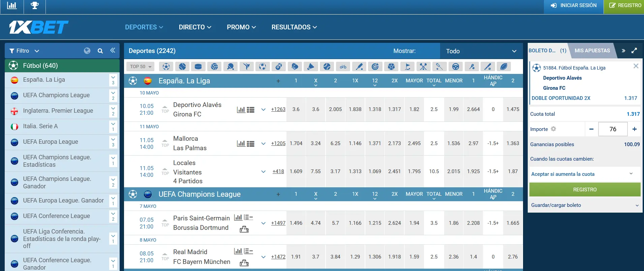Open lineup list icon for Mallorca match
The width and height of the screenshot is (644, 271).
pyautogui.click(x=250, y=144)
